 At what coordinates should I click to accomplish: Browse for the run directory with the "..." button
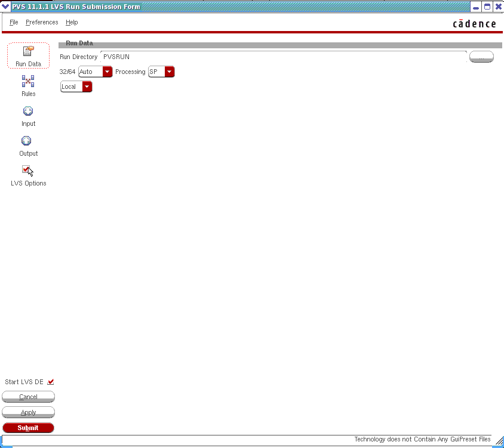coord(481,57)
